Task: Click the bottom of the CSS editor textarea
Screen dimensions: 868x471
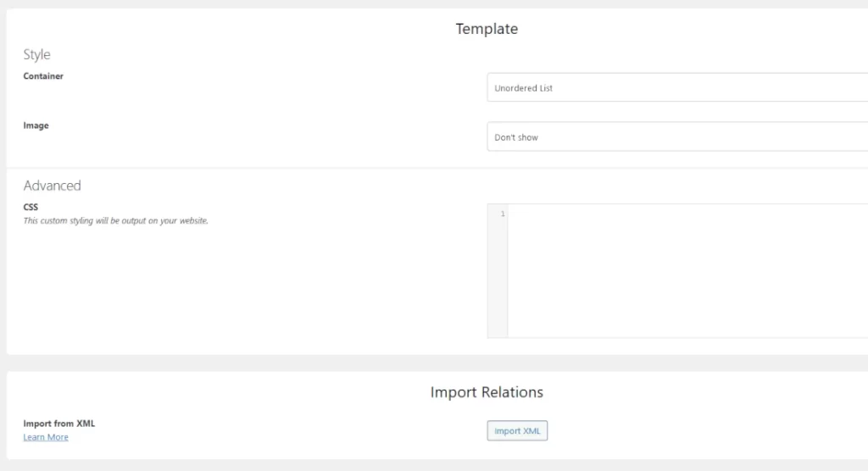Action: (687, 330)
